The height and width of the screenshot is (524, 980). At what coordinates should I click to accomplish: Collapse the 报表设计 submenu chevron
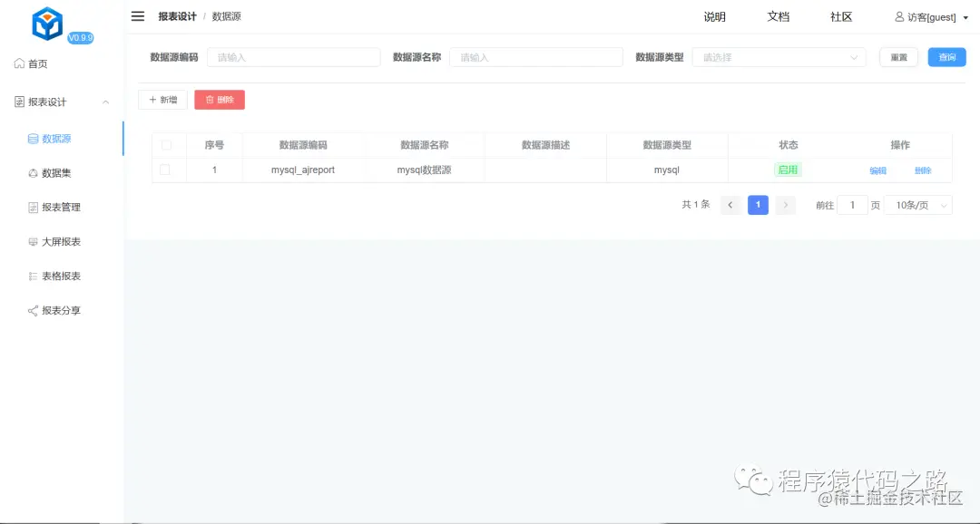pos(105,102)
